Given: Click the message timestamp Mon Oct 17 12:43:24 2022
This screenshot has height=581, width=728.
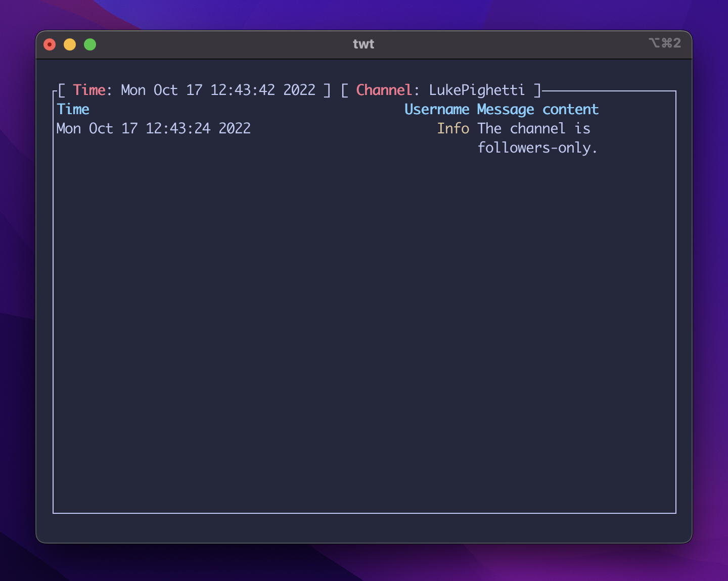Looking at the screenshot, I should click(x=154, y=128).
